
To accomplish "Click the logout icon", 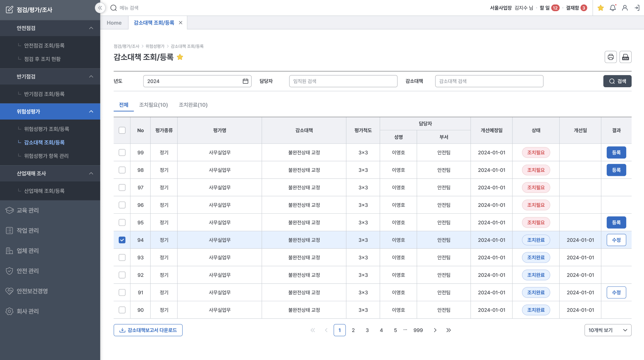I will tap(637, 8).
